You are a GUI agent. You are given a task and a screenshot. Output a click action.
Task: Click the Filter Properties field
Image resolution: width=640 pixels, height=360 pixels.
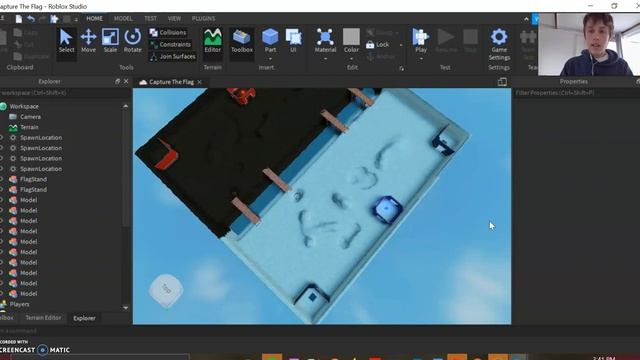tap(576, 93)
